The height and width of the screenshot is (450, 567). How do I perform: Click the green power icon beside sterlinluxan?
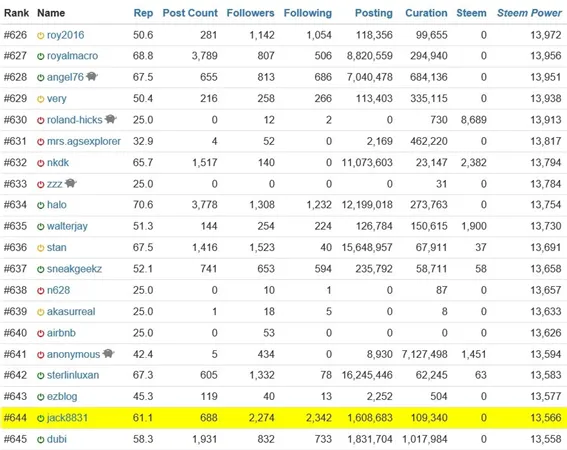pyautogui.click(x=40, y=376)
